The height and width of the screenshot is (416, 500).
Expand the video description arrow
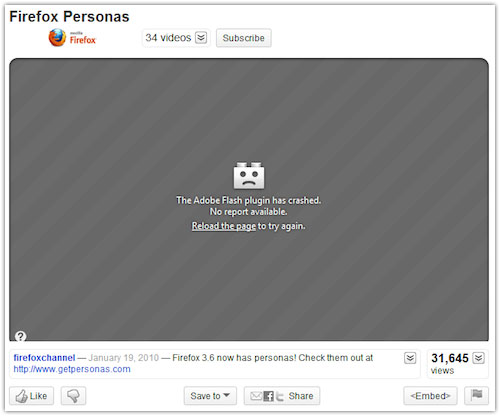410,358
